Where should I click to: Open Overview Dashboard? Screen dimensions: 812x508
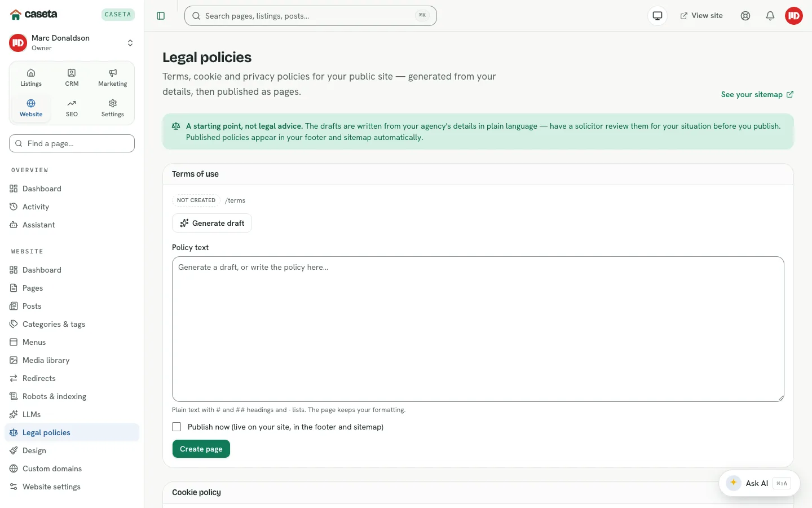click(x=72, y=189)
